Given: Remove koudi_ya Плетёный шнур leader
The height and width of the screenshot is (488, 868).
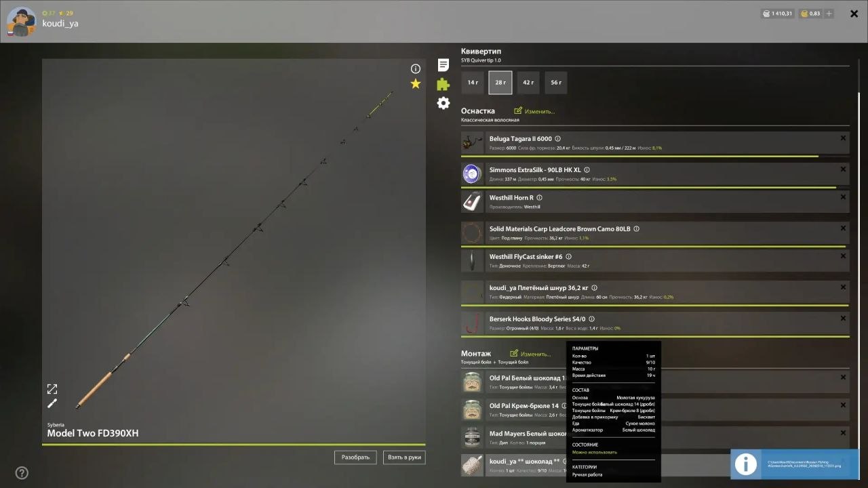Looking at the screenshot, I should pos(843,287).
